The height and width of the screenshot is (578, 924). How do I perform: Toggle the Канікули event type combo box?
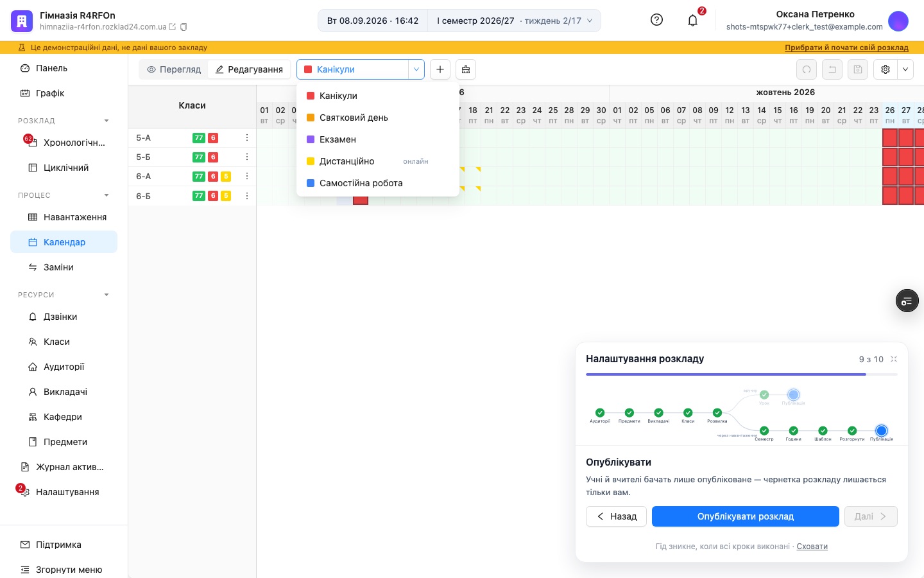coord(361,69)
